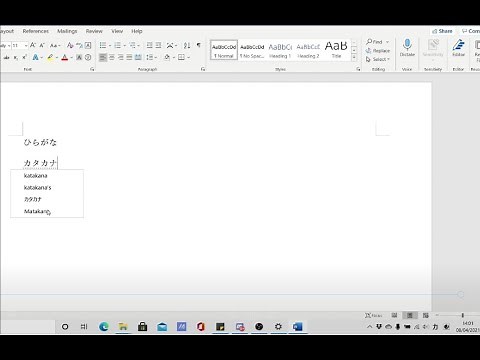Apply Character Border icon
This screenshot has width=480, height=360.
[88, 45]
